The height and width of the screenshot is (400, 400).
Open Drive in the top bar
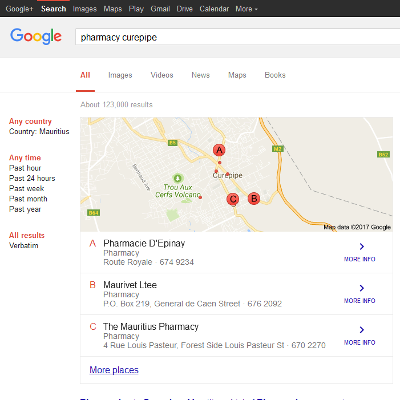(185, 9)
